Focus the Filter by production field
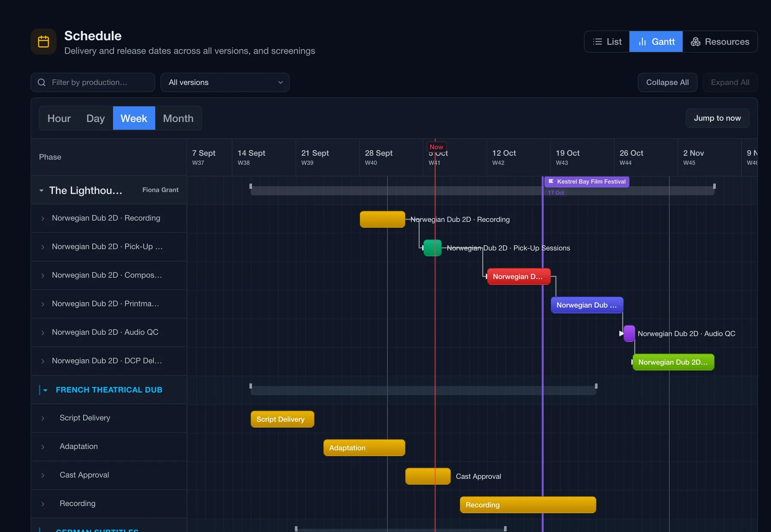 click(x=93, y=82)
